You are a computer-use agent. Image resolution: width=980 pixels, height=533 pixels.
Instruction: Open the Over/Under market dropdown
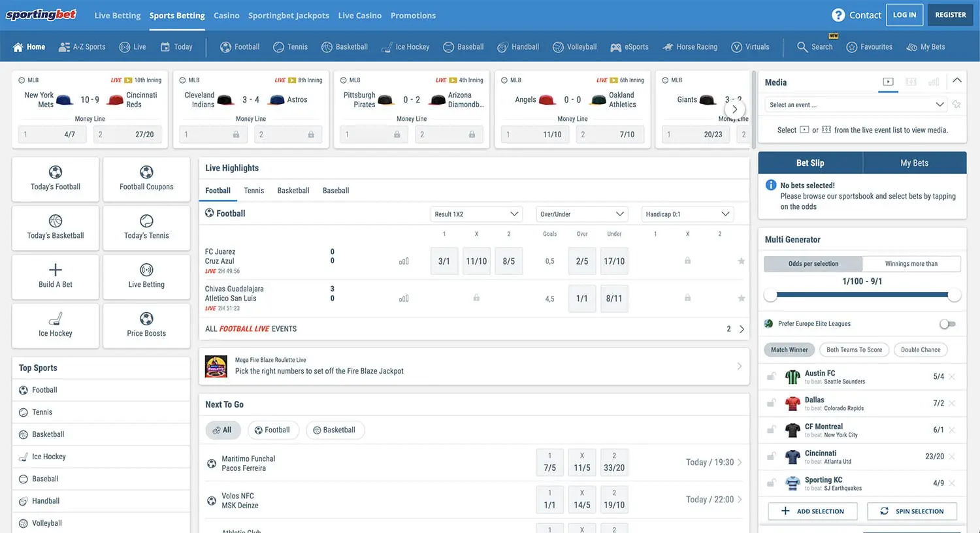(x=581, y=214)
